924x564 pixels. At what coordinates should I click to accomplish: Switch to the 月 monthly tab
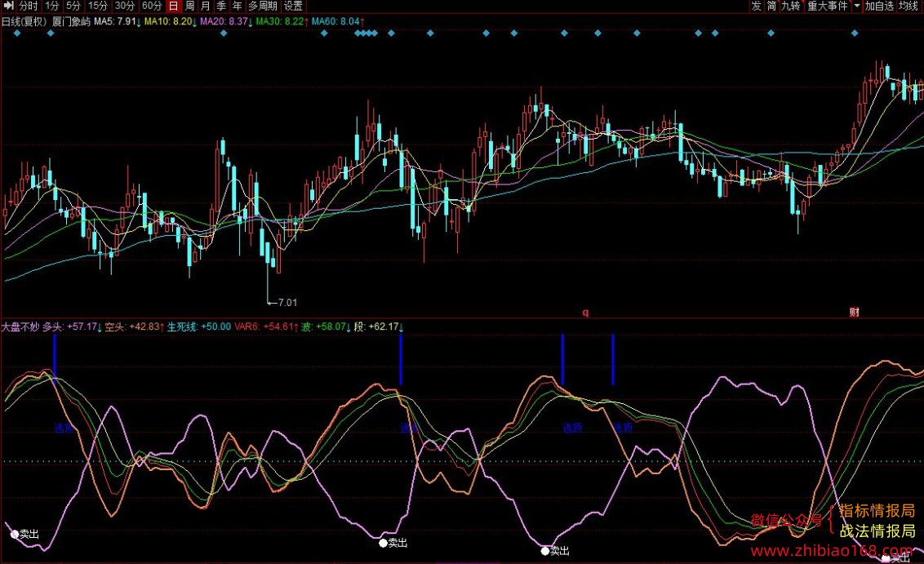[205, 6]
